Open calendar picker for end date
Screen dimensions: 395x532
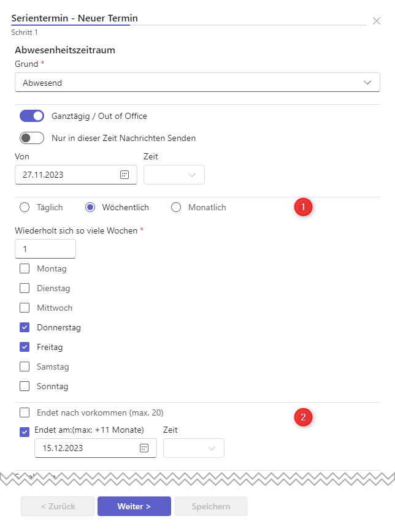coord(144,448)
